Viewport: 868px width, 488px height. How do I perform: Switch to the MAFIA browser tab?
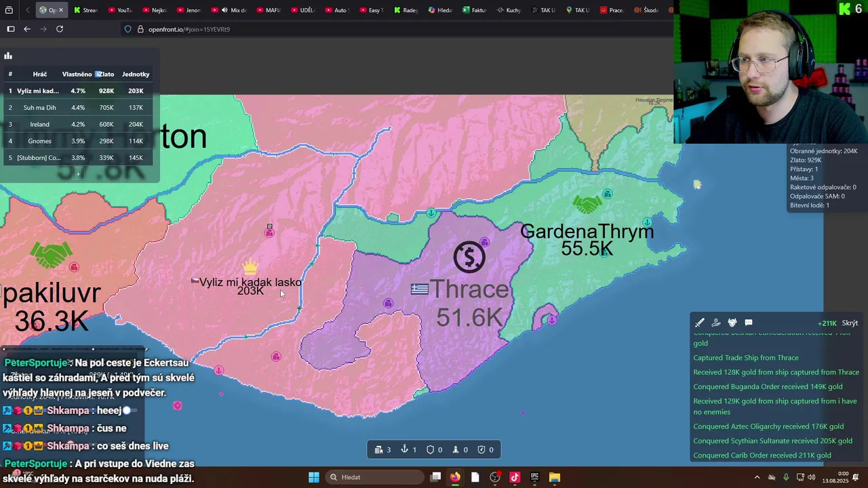click(x=269, y=10)
